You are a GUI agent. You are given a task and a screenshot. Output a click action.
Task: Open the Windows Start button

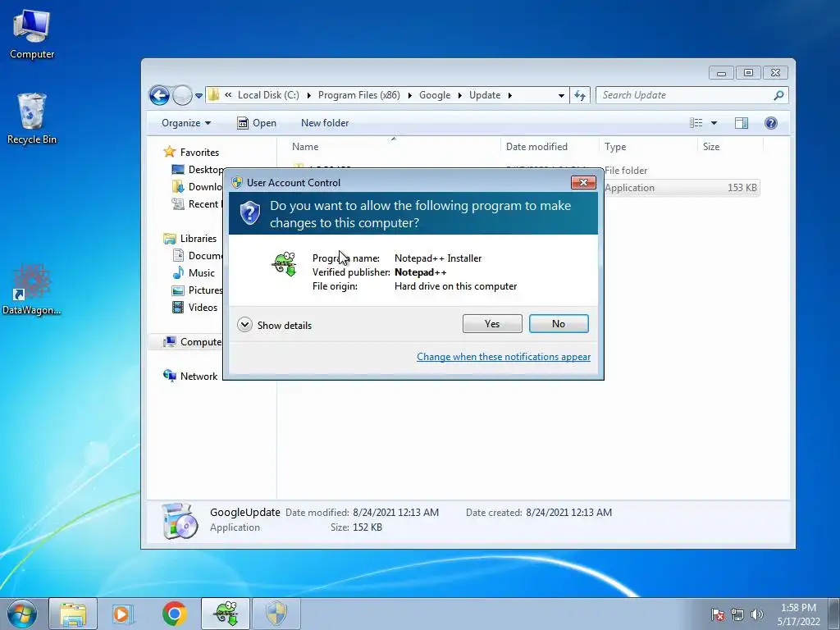22,614
